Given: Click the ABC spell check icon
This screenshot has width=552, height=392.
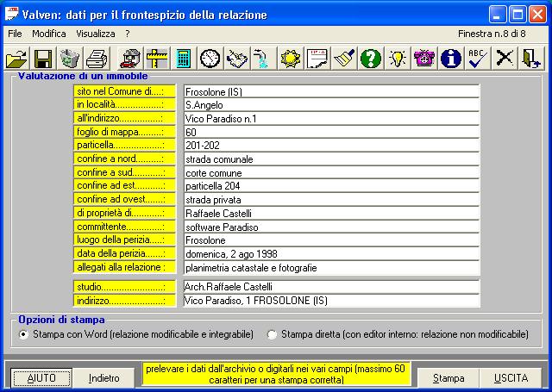Looking at the screenshot, I should click(x=477, y=59).
